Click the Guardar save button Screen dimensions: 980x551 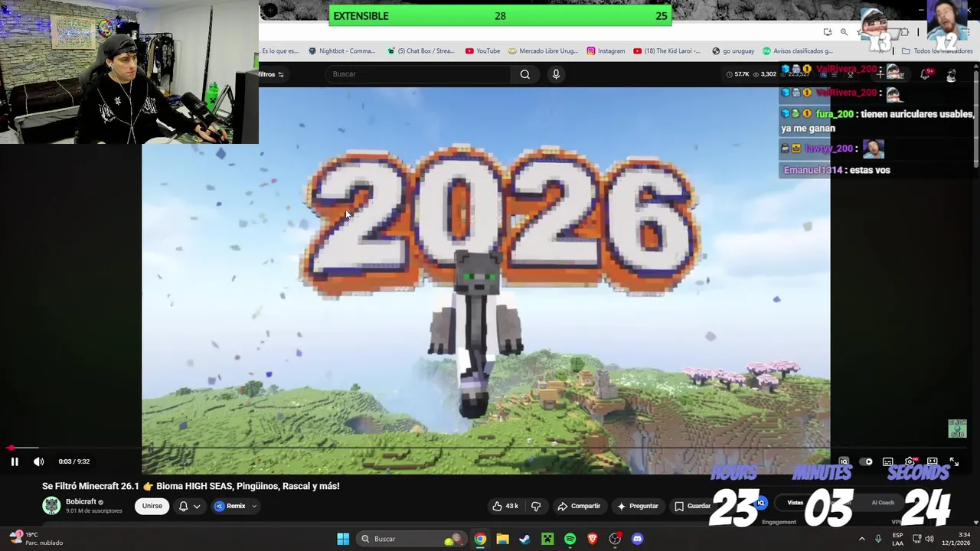pyautogui.click(x=693, y=506)
